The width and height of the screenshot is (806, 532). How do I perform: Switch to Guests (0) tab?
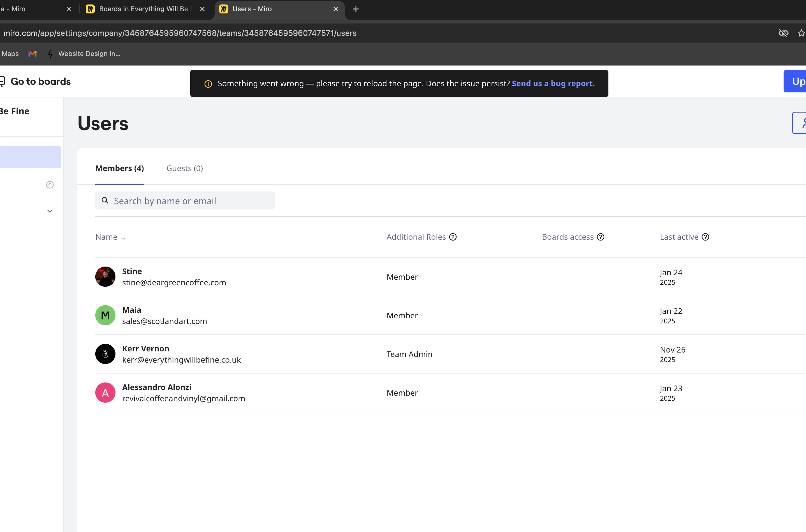(x=184, y=168)
